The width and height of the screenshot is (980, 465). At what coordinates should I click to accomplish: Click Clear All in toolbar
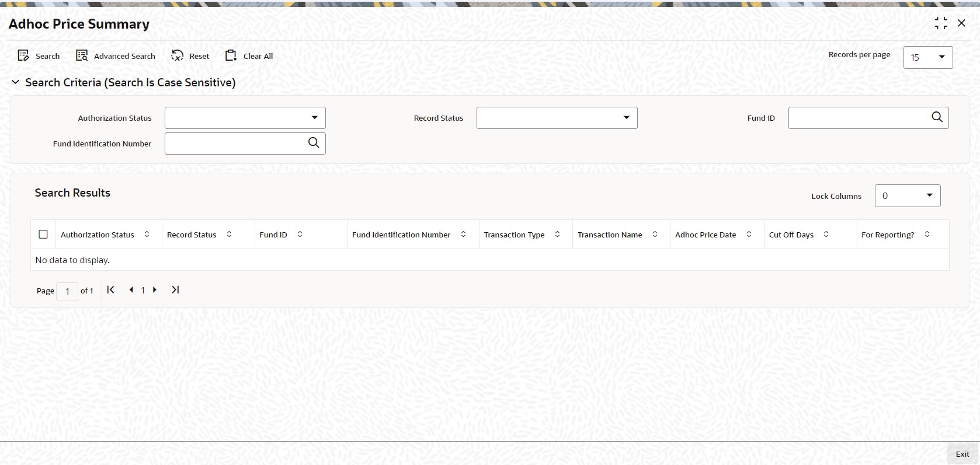click(249, 56)
